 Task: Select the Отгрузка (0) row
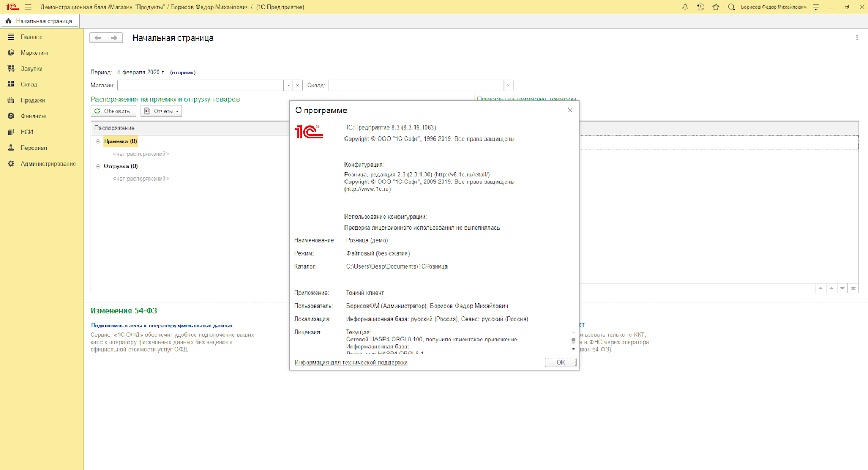(x=121, y=166)
